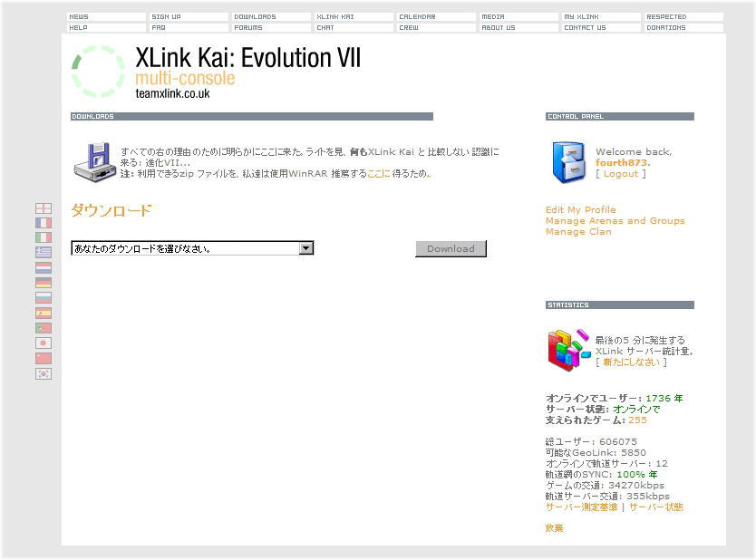Click the supported games value 255
This screenshot has height=560, width=756.
(x=637, y=420)
